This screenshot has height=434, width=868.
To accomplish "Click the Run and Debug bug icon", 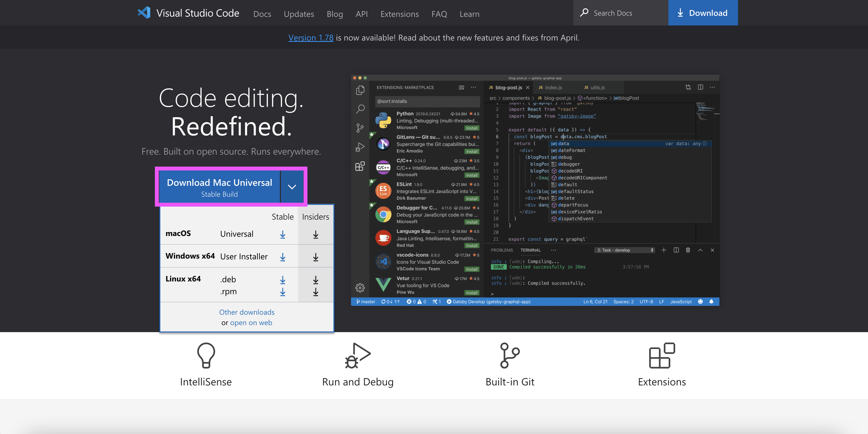I will pyautogui.click(x=358, y=355).
